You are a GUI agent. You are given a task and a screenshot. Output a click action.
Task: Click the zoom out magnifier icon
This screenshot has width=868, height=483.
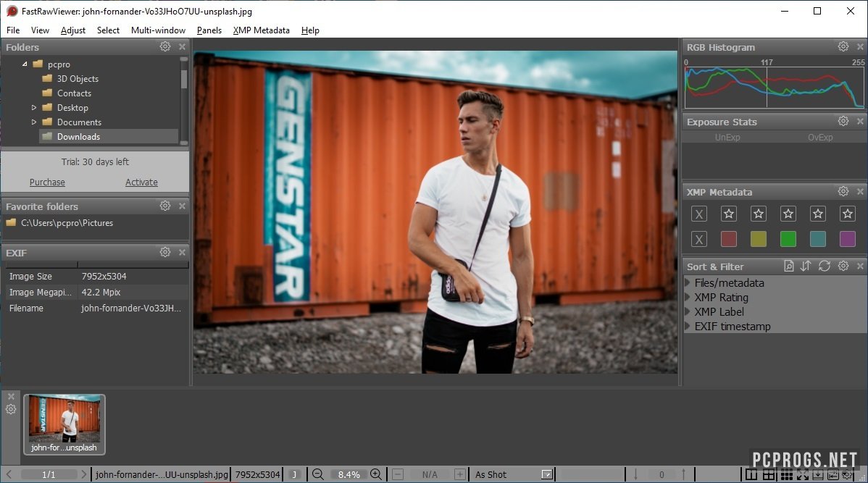pos(317,474)
